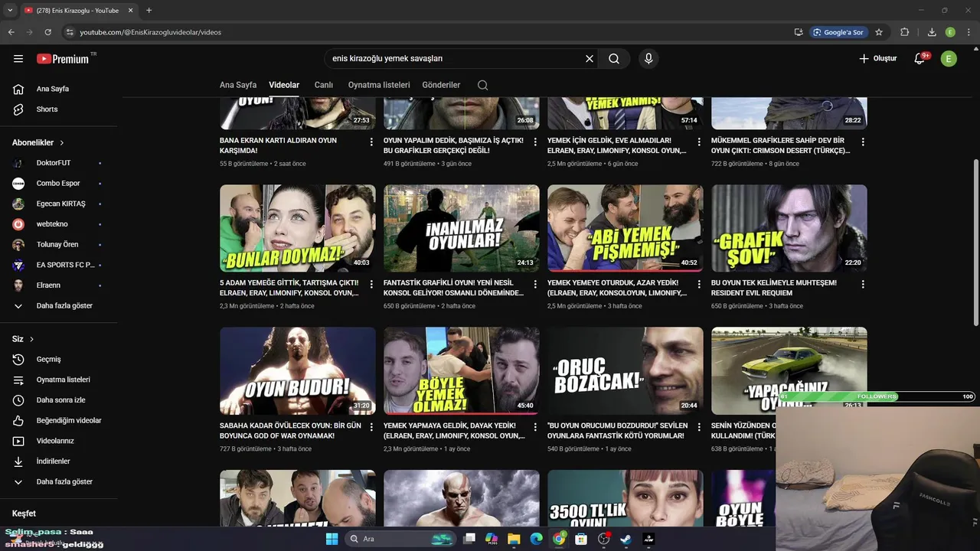Switch to channel Ana Sayfa tab

pos(238,85)
